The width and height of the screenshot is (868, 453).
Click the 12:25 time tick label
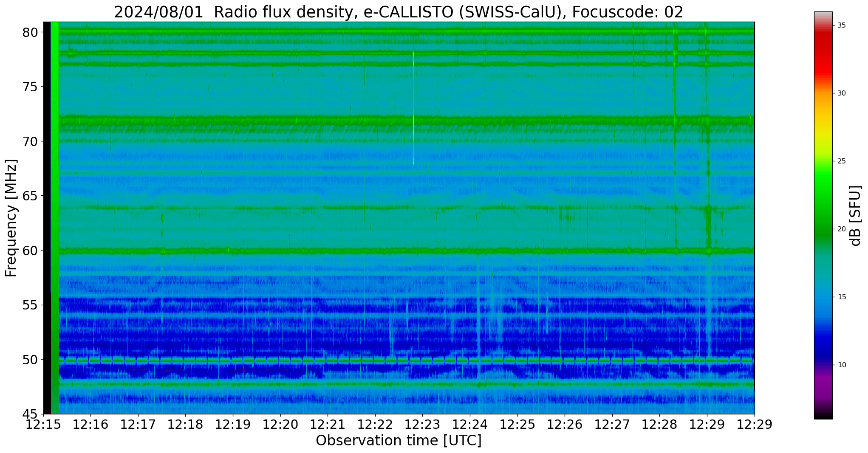click(517, 425)
